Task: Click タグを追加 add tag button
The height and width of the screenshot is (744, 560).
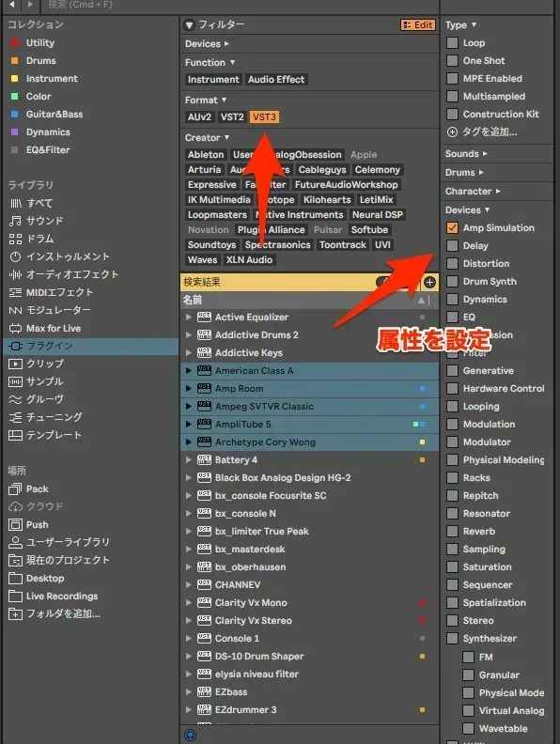Action: click(482, 132)
